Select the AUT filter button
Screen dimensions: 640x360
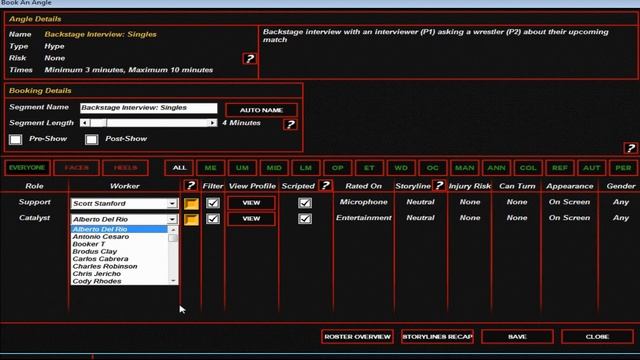tap(591, 168)
